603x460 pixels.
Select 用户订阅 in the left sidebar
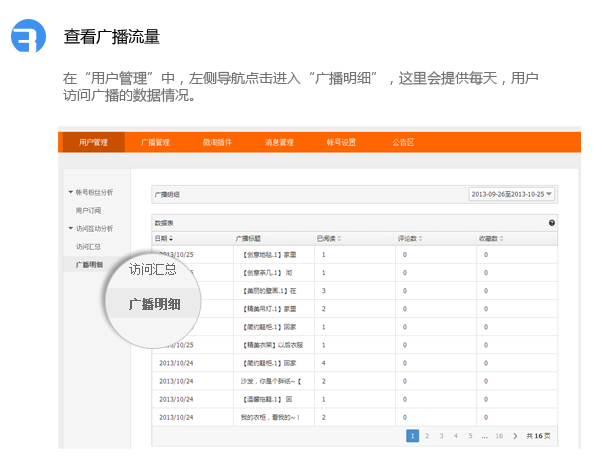(x=88, y=210)
